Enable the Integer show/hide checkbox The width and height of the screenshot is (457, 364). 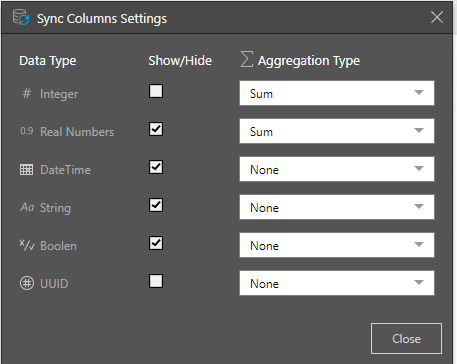tap(156, 91)
